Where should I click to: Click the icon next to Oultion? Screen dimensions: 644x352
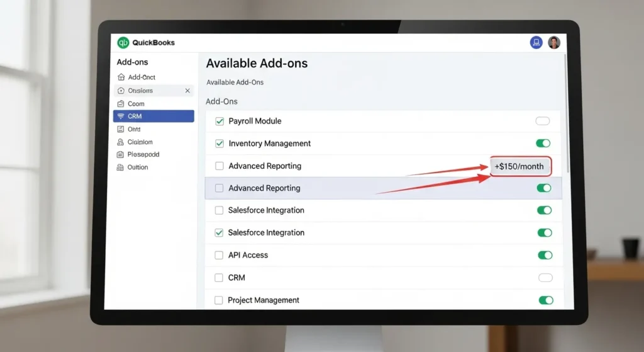pos(121,167)
